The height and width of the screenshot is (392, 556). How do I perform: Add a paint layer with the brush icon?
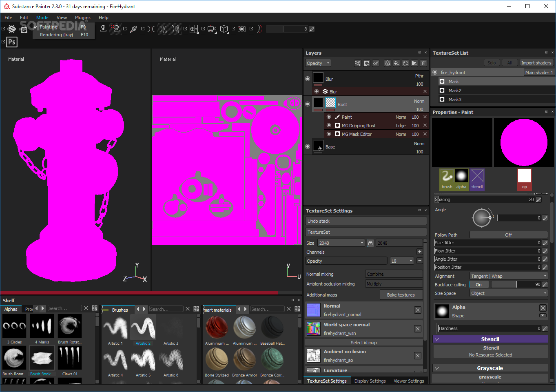376,63
